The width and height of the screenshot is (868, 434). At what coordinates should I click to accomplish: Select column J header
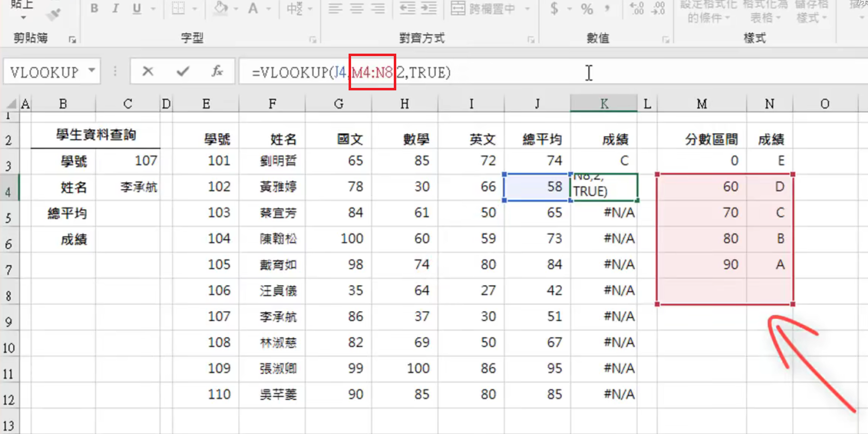click(x=537, y=103)
